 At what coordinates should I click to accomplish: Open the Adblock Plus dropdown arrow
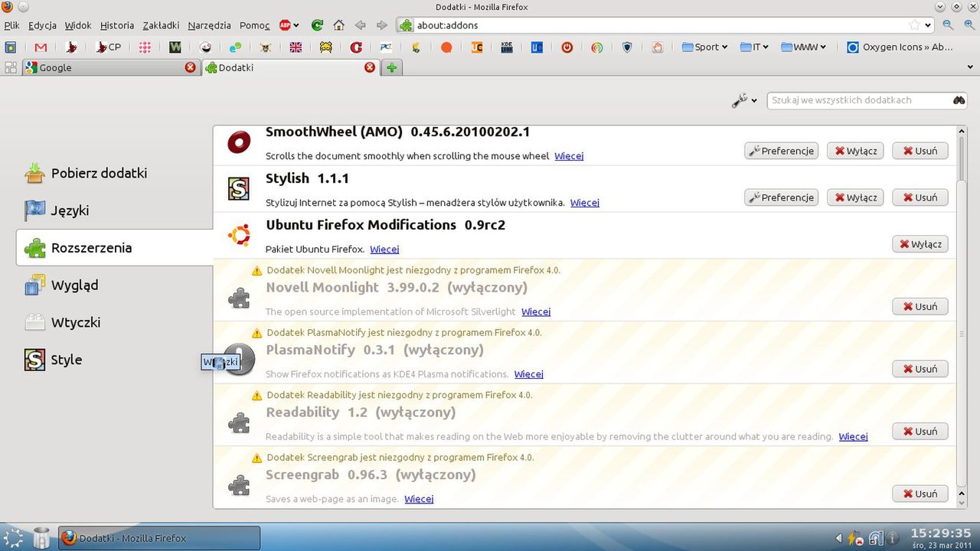[x=296, y=25]
